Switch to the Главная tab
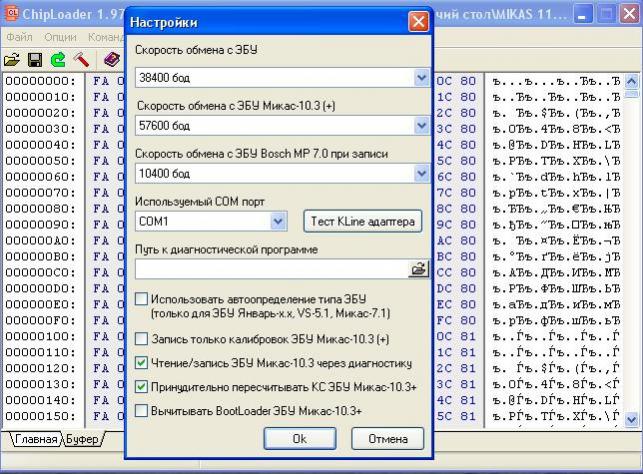Image resolution: width=643 pixels, height=474 pixels. point(36,439)
